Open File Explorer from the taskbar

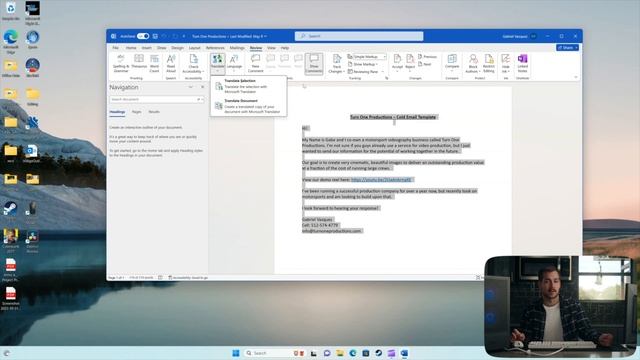[340, 353]
